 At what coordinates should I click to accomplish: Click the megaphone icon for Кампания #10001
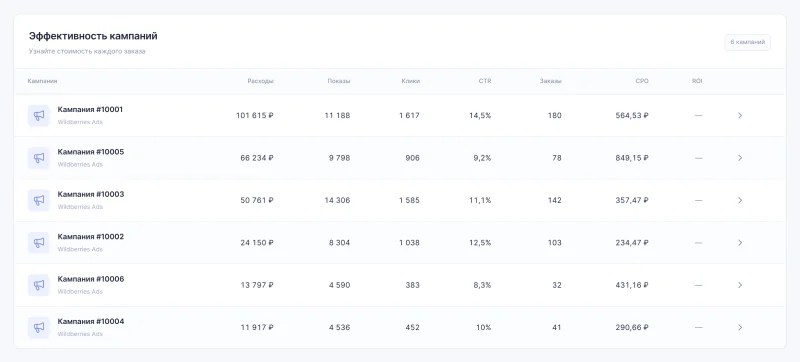[39, 116]
